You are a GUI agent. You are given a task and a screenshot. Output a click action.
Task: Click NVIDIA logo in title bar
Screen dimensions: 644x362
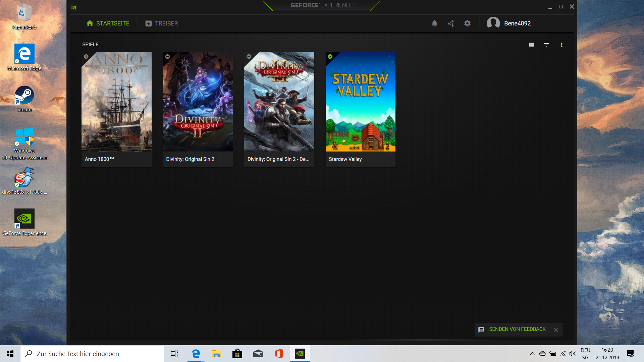click(x=73, y=7)
